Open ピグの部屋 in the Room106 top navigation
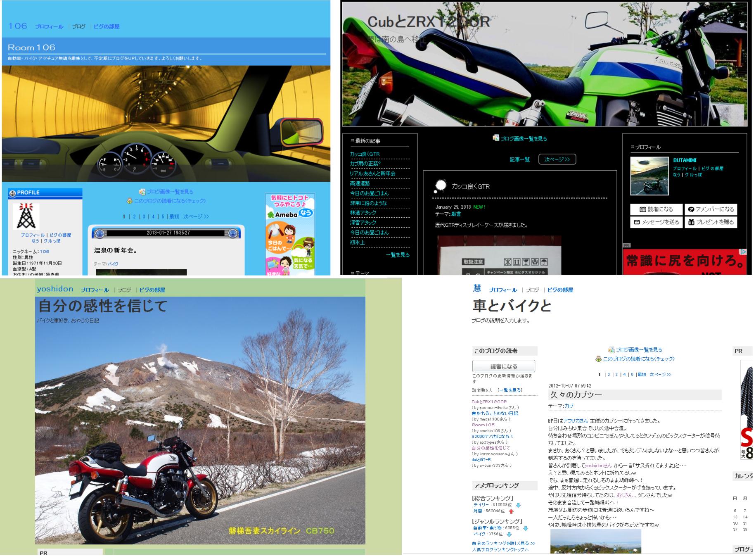The width and height of the screenshot is (756, 556). click(107, 26)
